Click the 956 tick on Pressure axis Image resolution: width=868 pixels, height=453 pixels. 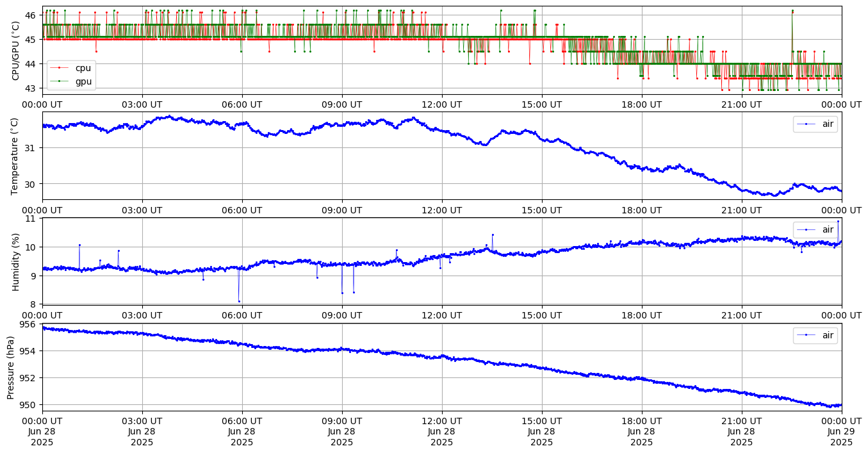coord(29,324)
